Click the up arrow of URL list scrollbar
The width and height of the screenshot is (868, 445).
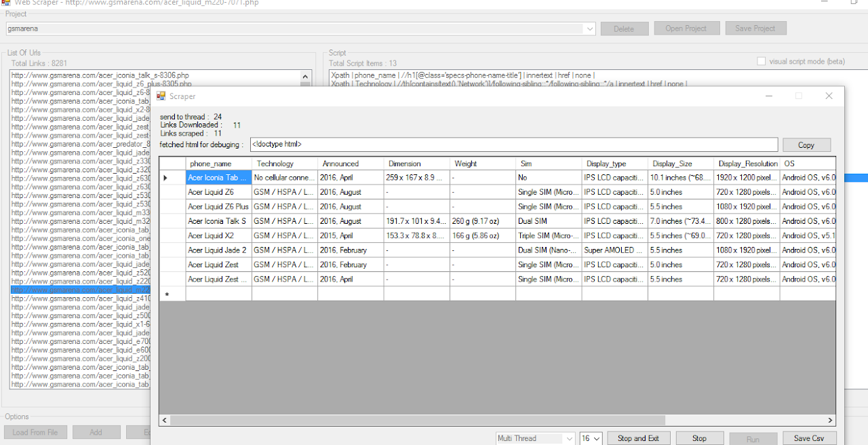pos(305,76)
